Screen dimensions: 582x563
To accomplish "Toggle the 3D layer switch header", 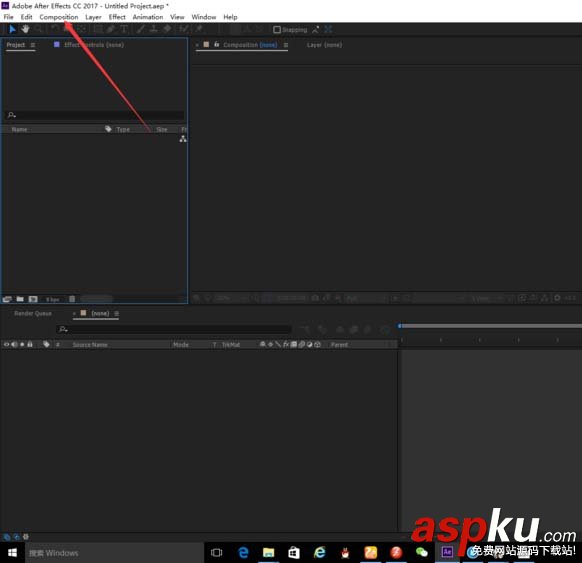I will [x=317, y=344].
